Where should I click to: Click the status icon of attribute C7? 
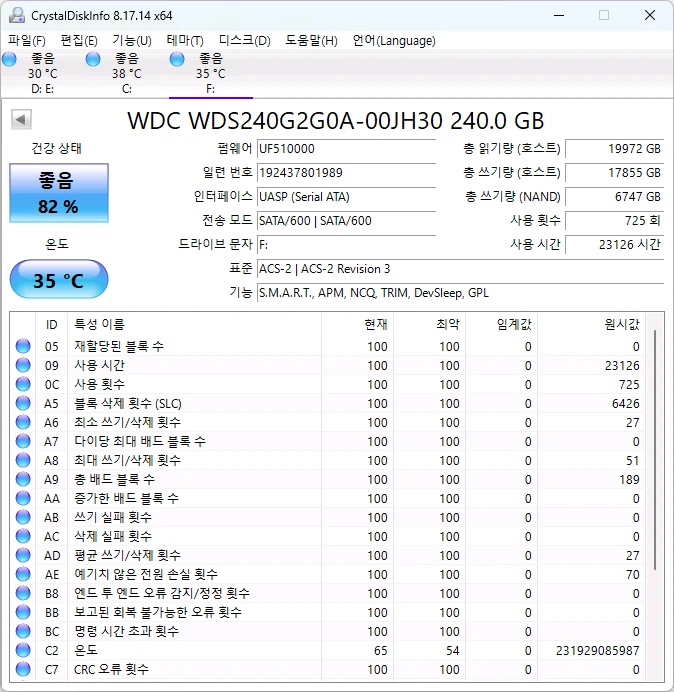tap(23, 669)
